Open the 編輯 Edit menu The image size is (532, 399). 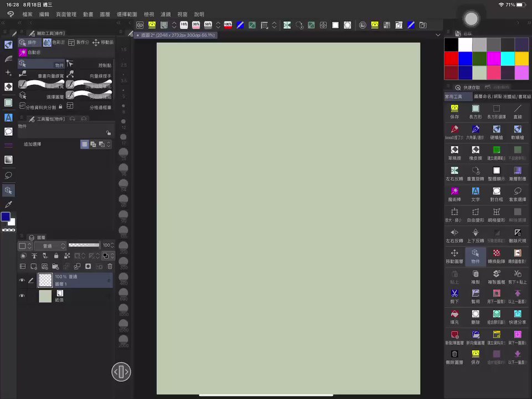44,14
